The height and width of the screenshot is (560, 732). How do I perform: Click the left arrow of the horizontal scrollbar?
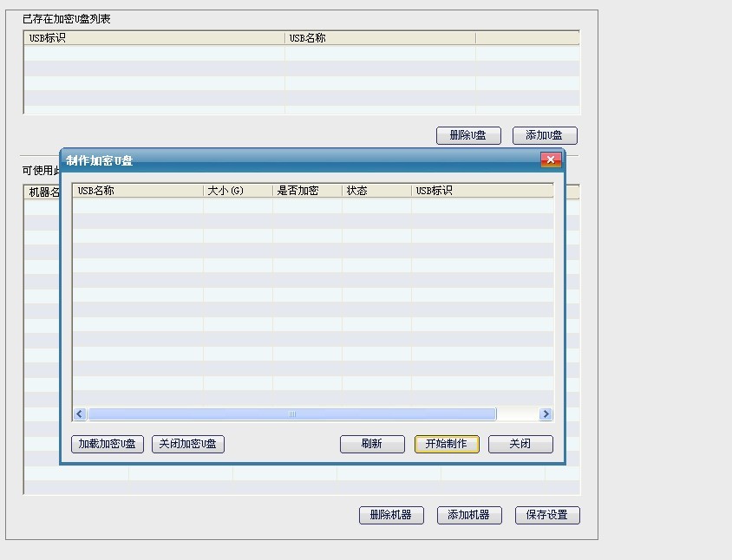pyautogui.click(x=80, y=414)
